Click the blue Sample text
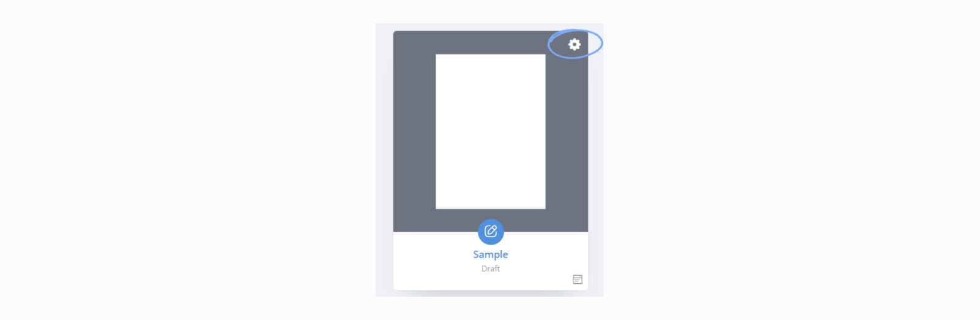The image size is (980, 320). (491, 254)
